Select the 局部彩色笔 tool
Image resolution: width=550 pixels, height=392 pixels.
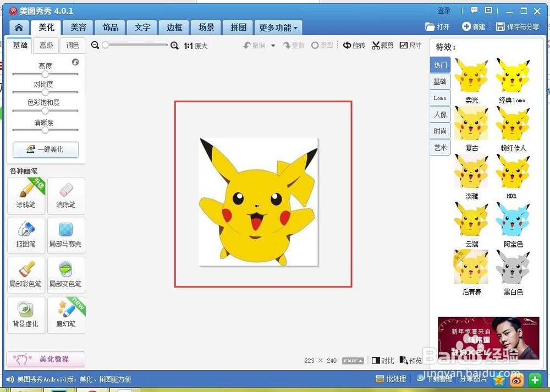[26, 275]
